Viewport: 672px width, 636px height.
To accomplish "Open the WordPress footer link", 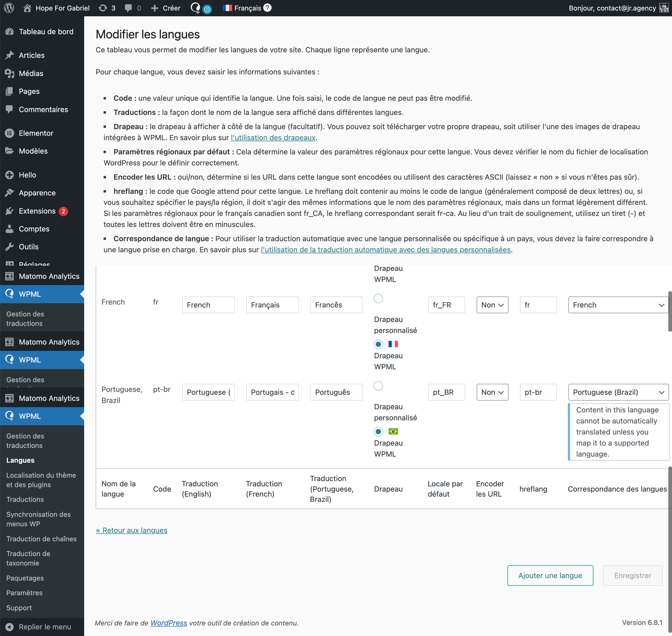I will click(169, 623).
